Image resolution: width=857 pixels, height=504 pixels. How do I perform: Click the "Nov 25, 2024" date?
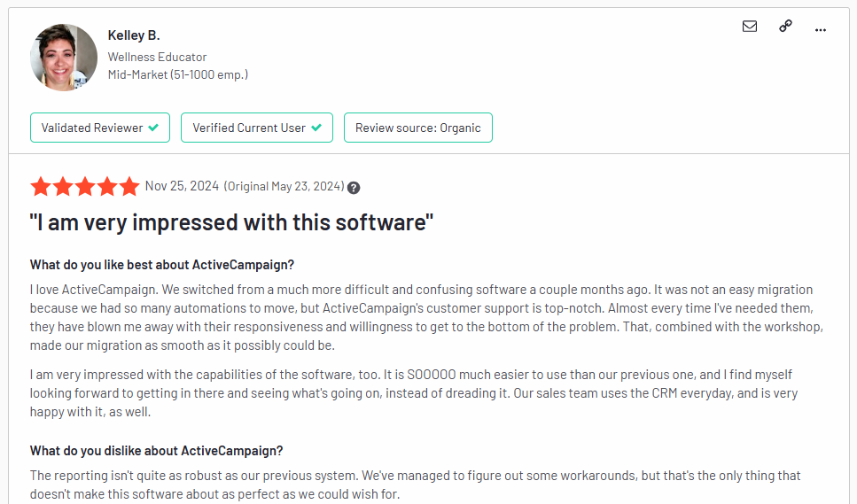182,186
